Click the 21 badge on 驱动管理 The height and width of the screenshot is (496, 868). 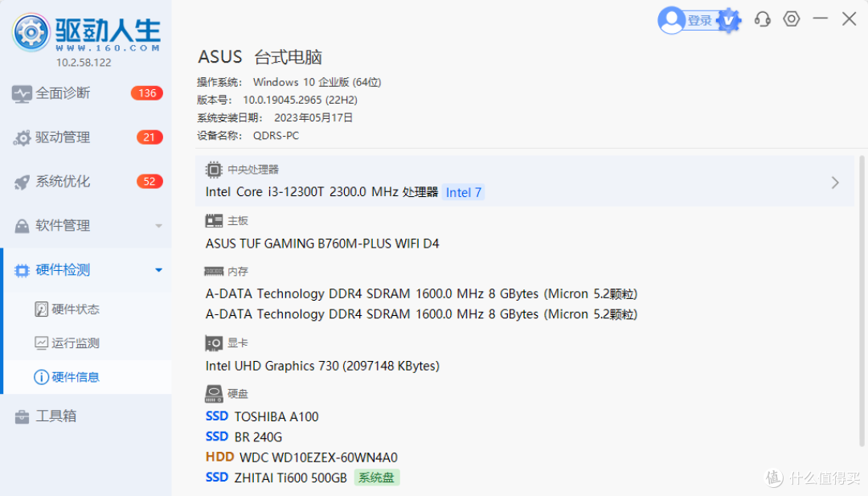pos(149,137)
